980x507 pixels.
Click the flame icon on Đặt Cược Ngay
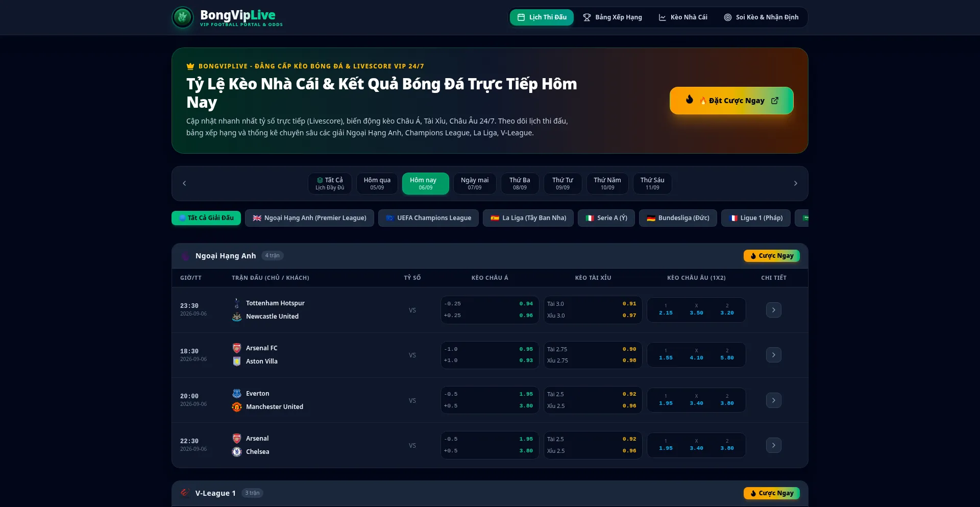690,100
